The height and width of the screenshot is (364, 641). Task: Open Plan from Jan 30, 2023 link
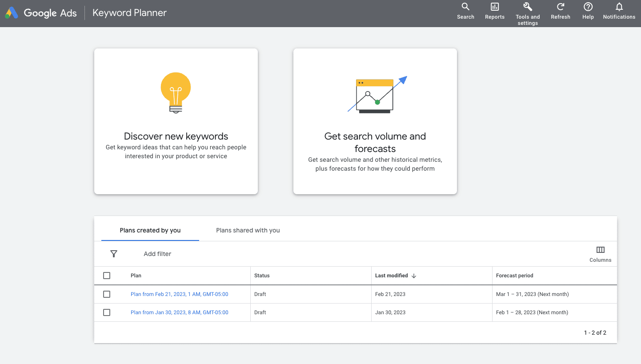point(180,312)
